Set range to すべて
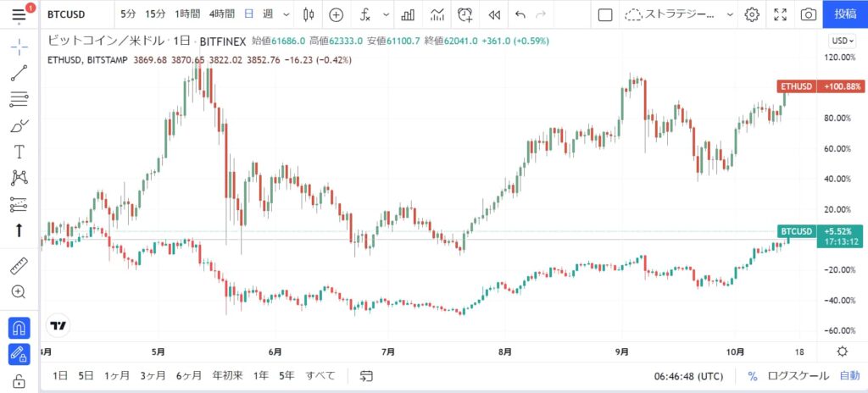The image size is (868, 393). (x=320, y=376)
